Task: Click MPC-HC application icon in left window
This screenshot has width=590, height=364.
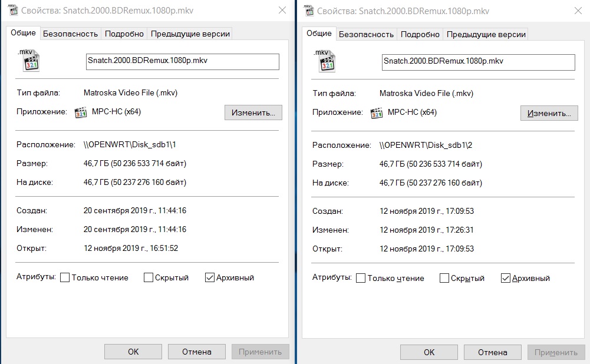Action: (x=81, y=112)
